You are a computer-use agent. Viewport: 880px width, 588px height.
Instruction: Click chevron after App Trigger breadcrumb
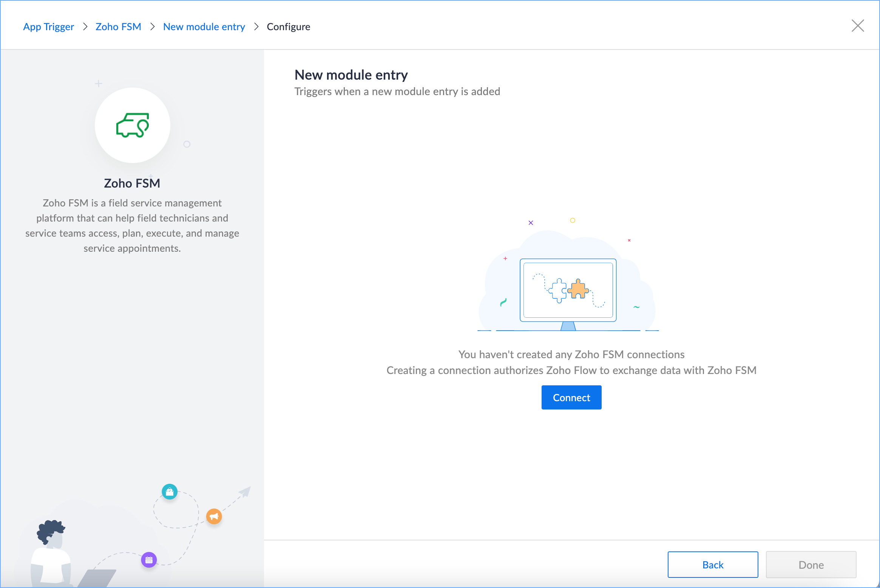coord(85,27)
